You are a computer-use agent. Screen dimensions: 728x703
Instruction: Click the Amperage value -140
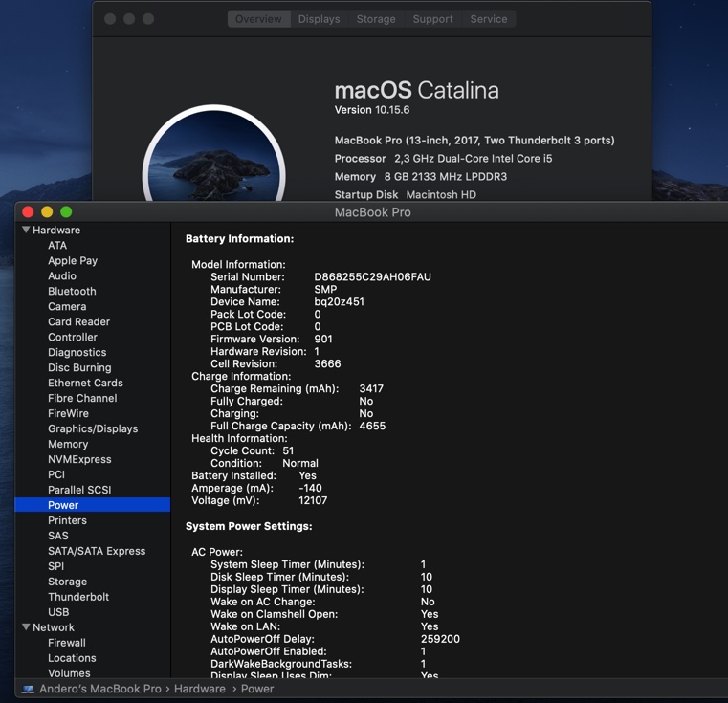click(x=310, y=488)
